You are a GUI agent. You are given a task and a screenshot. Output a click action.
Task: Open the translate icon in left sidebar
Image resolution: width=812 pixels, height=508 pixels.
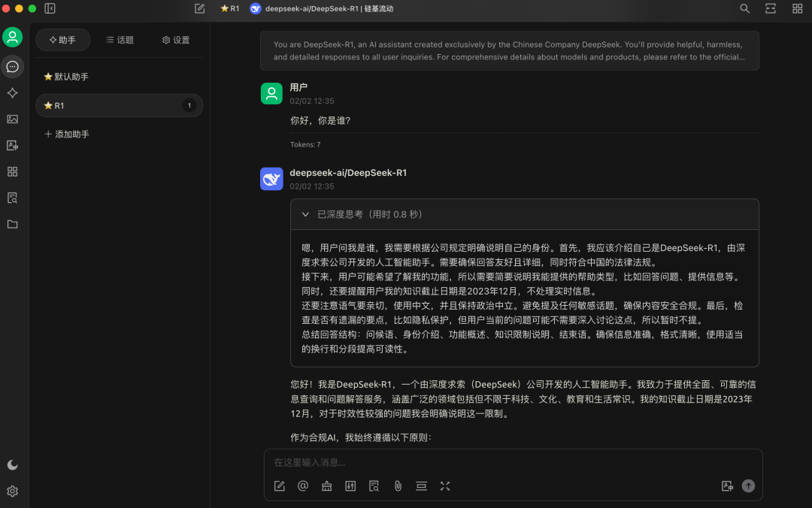pos(13,146)
